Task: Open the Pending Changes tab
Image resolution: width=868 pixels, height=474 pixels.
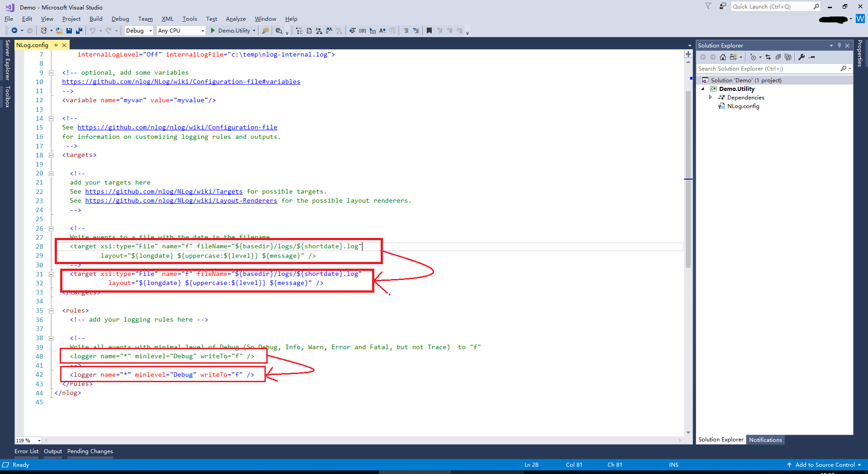Action: pos(90,451)
